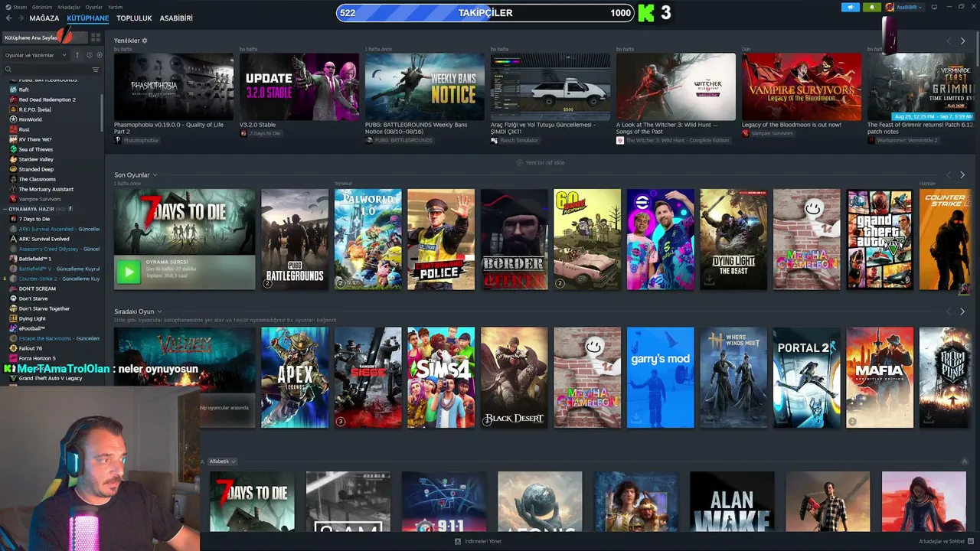The image size is (980, 551).
Task: Open the Alfabetik sort dropdown
Action: (222, 461)
